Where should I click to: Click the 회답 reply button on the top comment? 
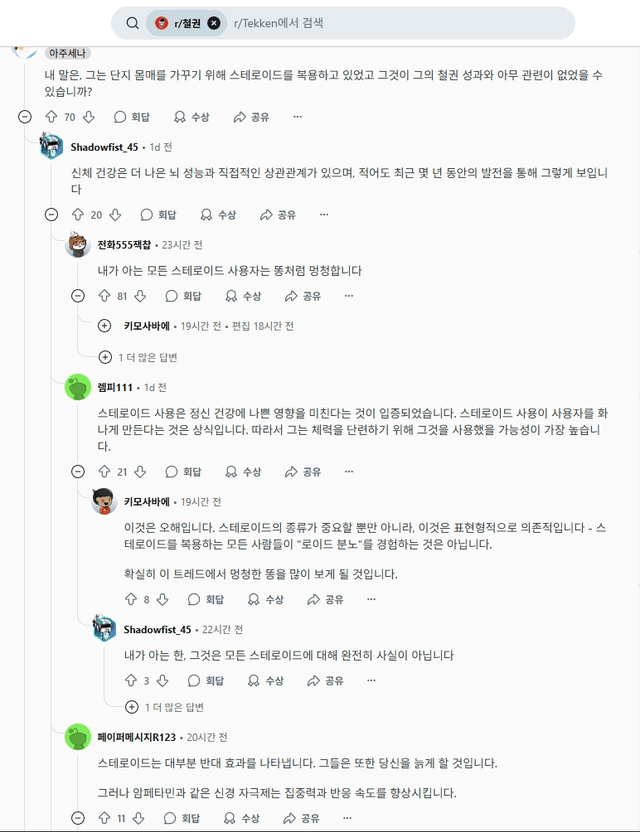pyautogui.click(x=127, y=117)
